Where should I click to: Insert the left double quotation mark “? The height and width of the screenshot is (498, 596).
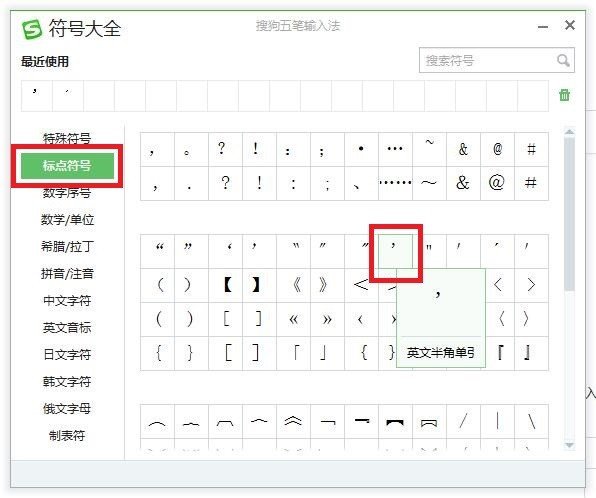click(x=157, y=251)
